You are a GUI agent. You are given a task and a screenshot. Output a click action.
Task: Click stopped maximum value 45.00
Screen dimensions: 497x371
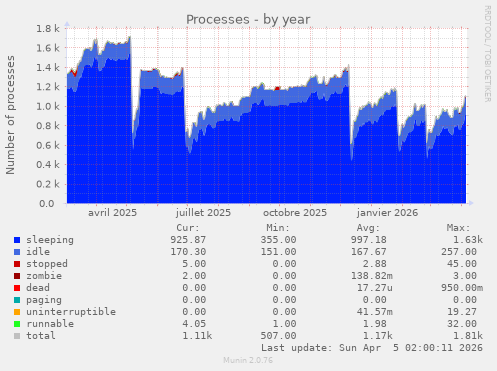pyautogui.click(x=462, y=264)
